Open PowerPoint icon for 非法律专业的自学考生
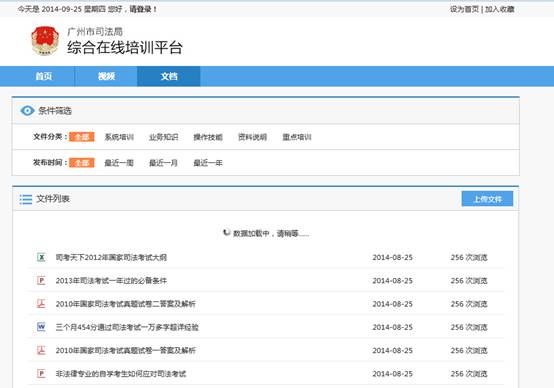Viewport: 554px width, 388px height. pos(41,374)
